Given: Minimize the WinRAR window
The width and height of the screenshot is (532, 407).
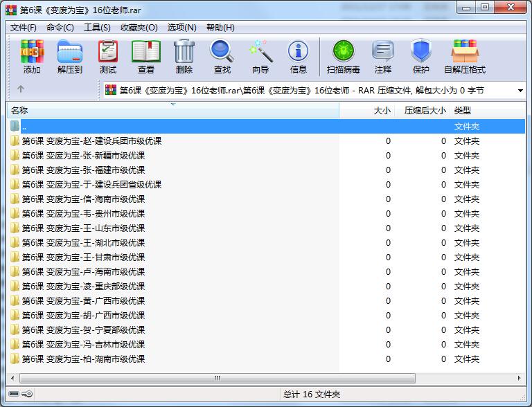Looking at the screenshot, I should pyautogui.click(x=466, y=8).
